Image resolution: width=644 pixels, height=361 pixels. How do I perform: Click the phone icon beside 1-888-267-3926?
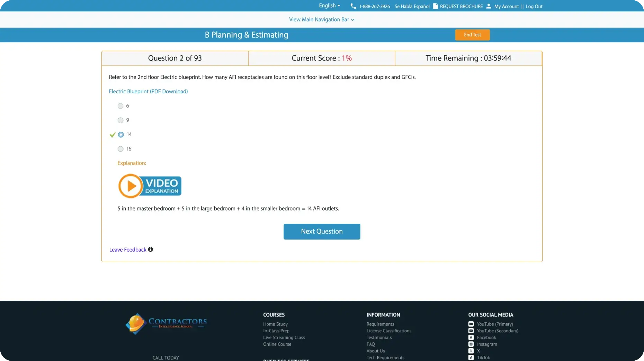pos(353,6)
